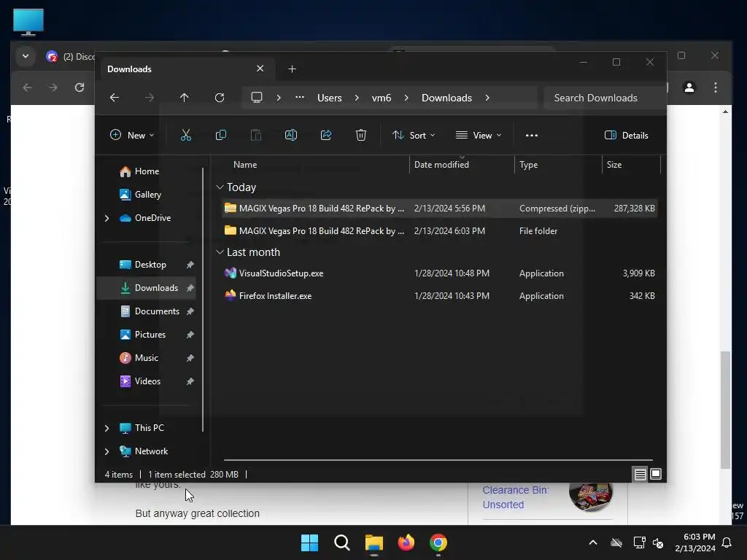Screen dimensions: 747x560
Task: Toggle the Details pane
Action: (x=626, y=135)
